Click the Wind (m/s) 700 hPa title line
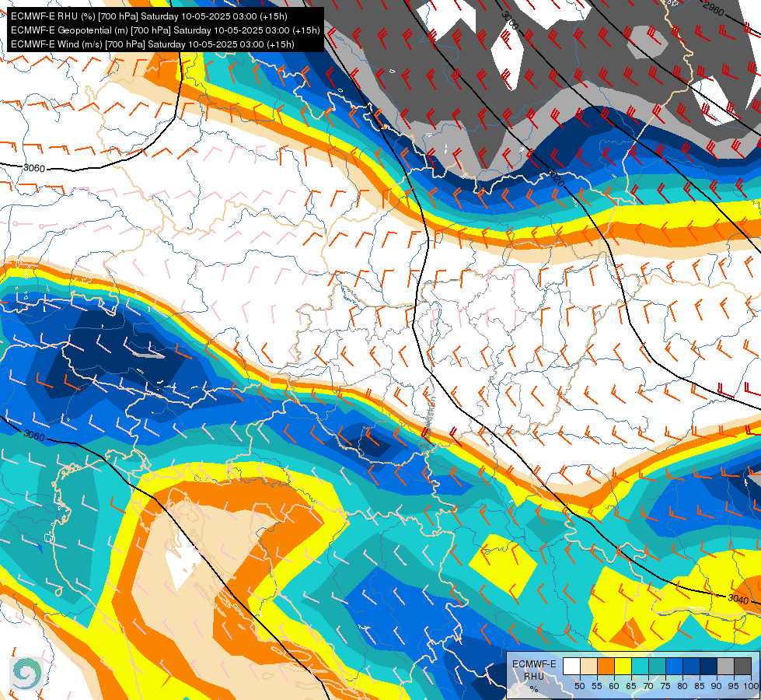 point(152,44)
